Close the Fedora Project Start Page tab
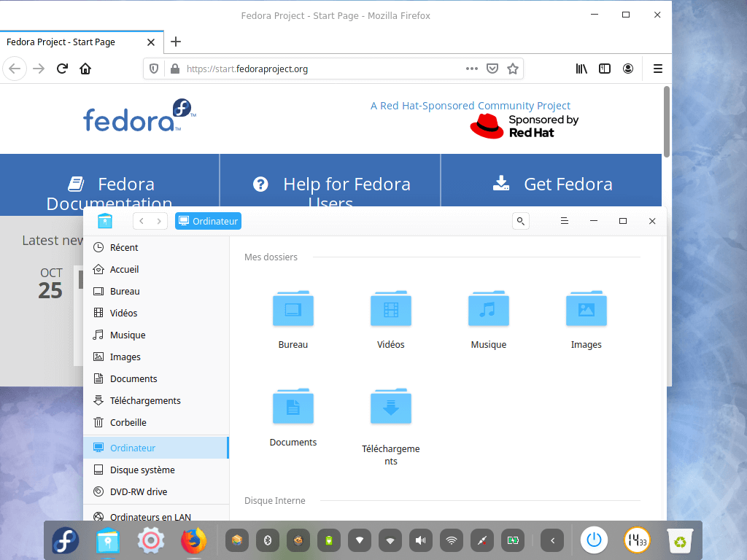Image resolution: width=747 pixels, height=560 pixels. (151, 42)
